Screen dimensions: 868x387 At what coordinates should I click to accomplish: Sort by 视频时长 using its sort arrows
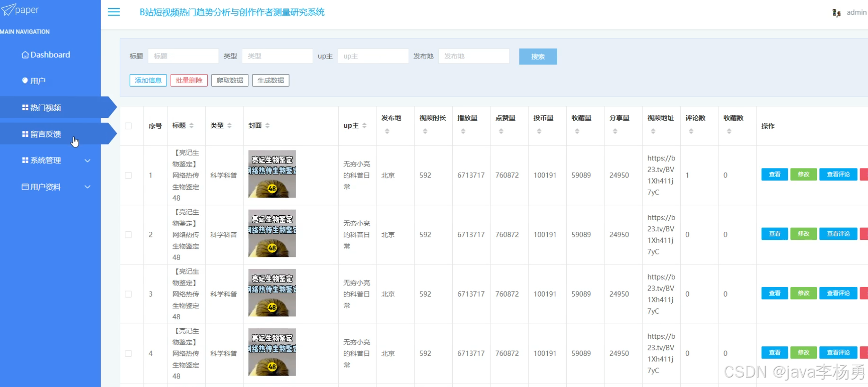coord(425,131)
